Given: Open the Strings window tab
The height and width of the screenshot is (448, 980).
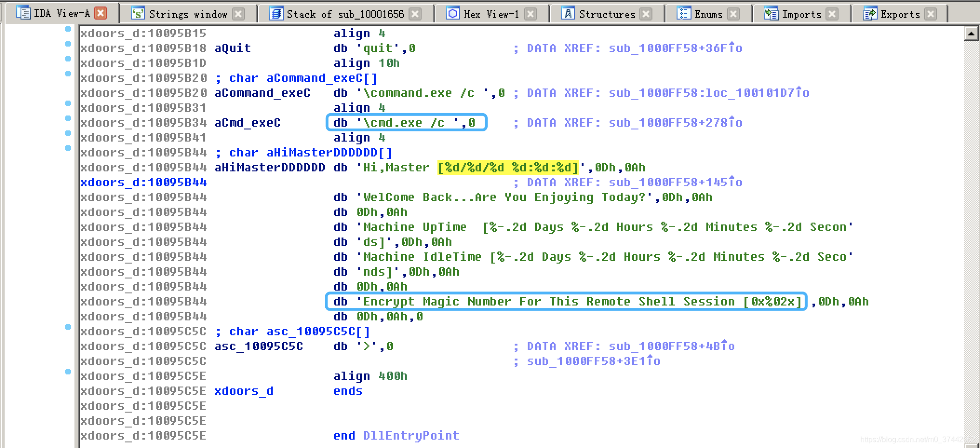Looking at the screenshot, I should (188, 14).
